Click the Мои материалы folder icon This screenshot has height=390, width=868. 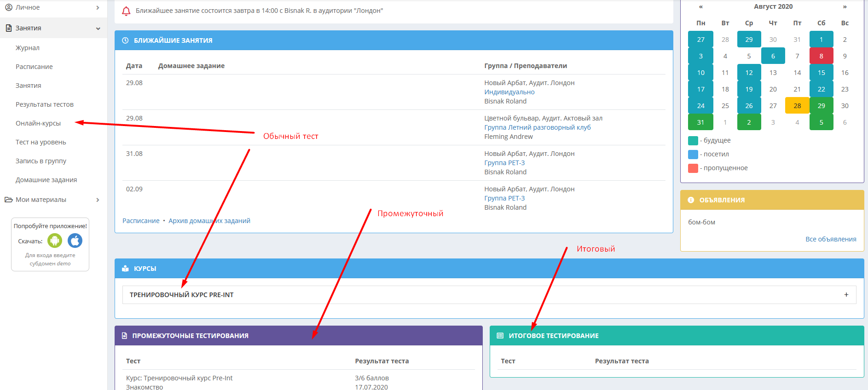tap(9, 200)
